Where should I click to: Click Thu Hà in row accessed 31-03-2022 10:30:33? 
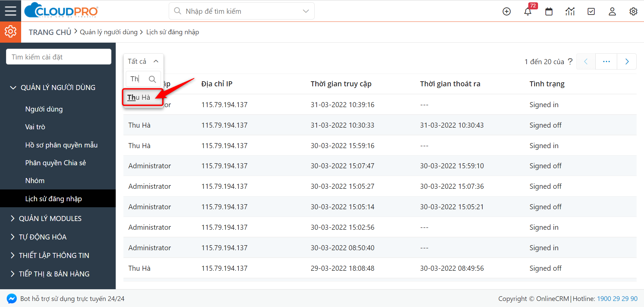point(139,125)
